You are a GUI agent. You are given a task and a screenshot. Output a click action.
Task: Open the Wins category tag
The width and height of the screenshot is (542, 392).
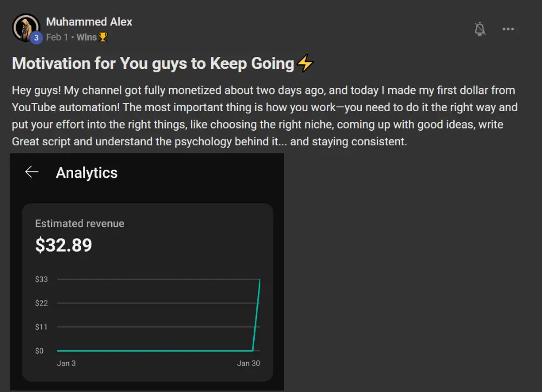[x=86, y=37]
